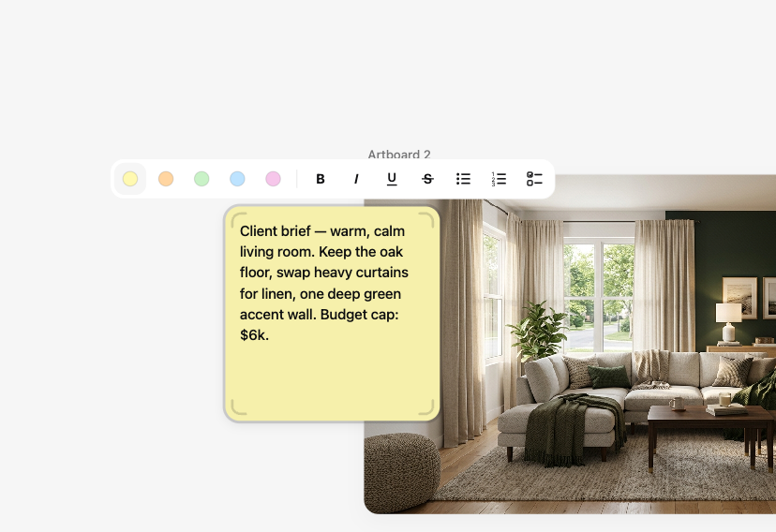Screen dimensions: 776x532
Task: Apply strikethrough formatting
Action: [427, 179]
